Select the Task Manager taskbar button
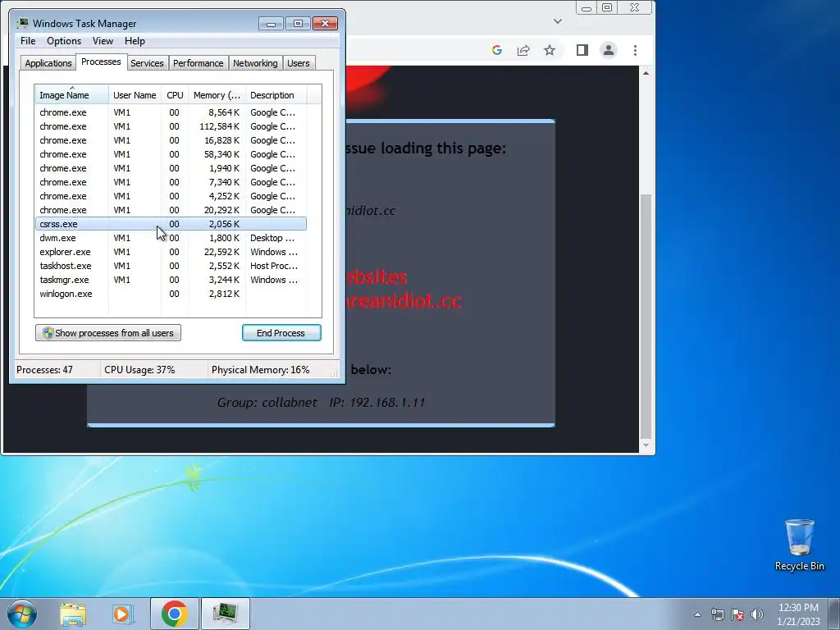Screen dimensions: 840x630 pos(226,614)
